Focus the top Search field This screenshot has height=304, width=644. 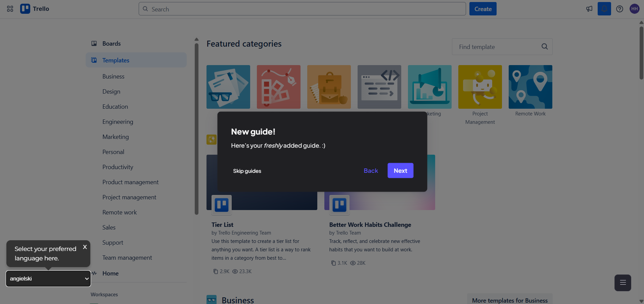click(x=302, y=9)
